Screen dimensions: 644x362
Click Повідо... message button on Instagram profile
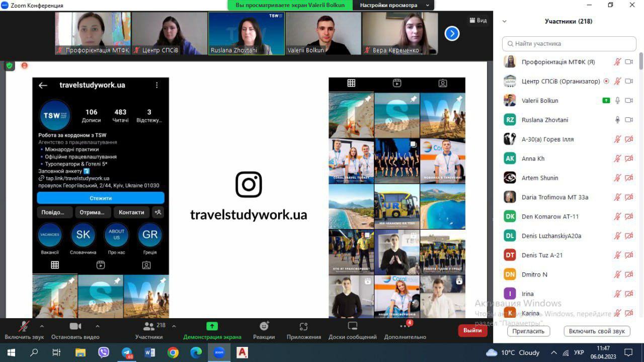54,212
